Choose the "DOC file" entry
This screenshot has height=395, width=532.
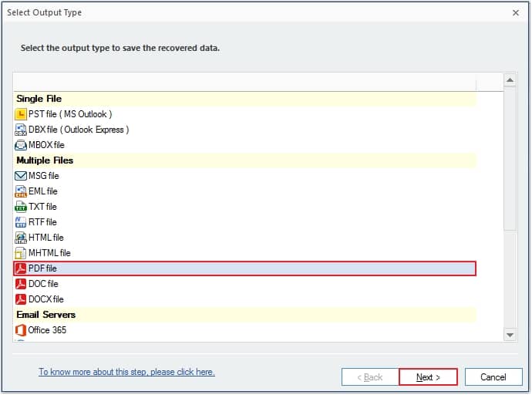[x=245, y=284]
